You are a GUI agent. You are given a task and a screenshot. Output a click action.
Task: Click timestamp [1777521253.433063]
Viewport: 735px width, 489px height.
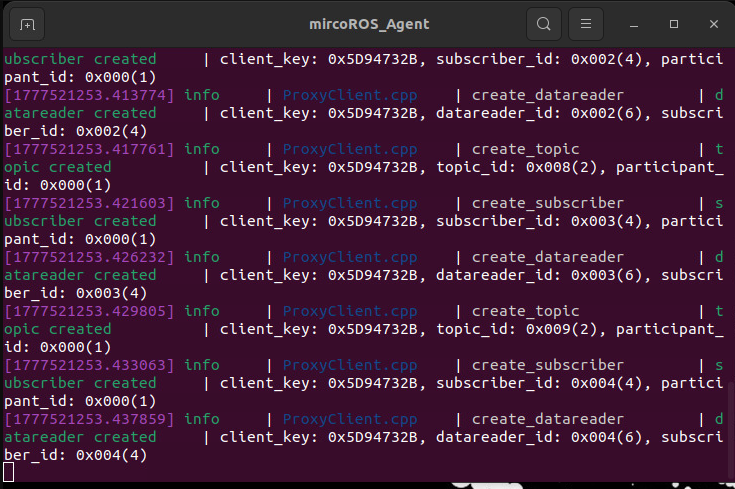[x=89, y=365]
